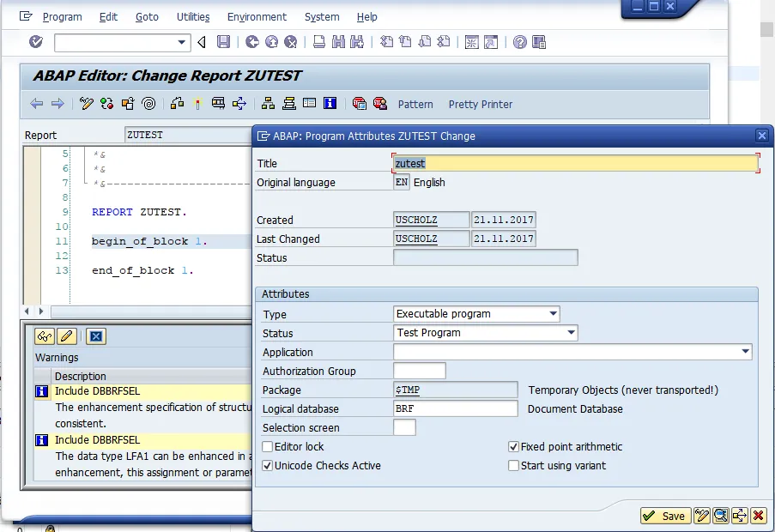
Task: Click the question mark Help icon
Action: coord(519,42)
